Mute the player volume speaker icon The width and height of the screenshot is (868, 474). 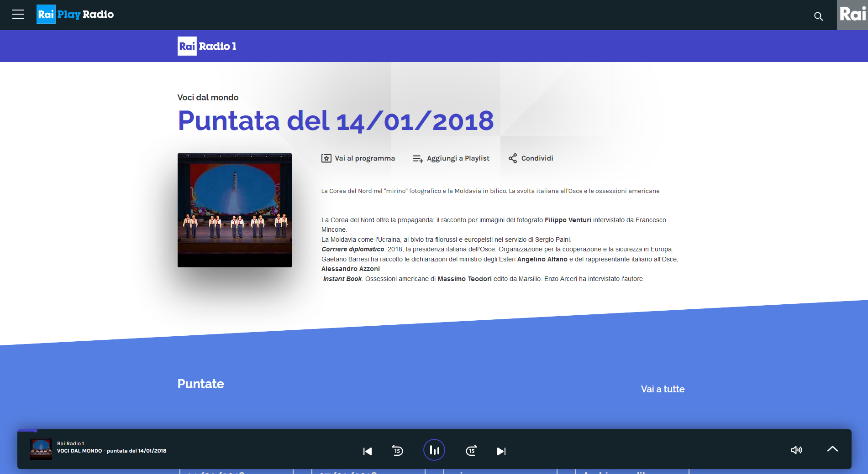796,450
